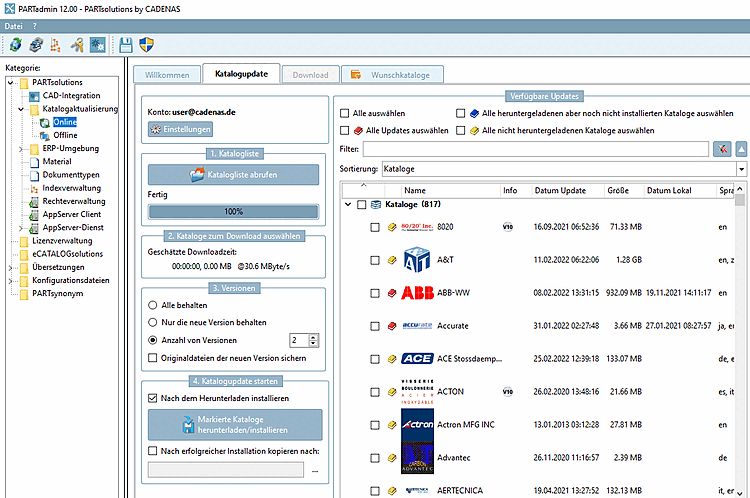Collapse the Kataloge (817) group

(x=348, y=205)
